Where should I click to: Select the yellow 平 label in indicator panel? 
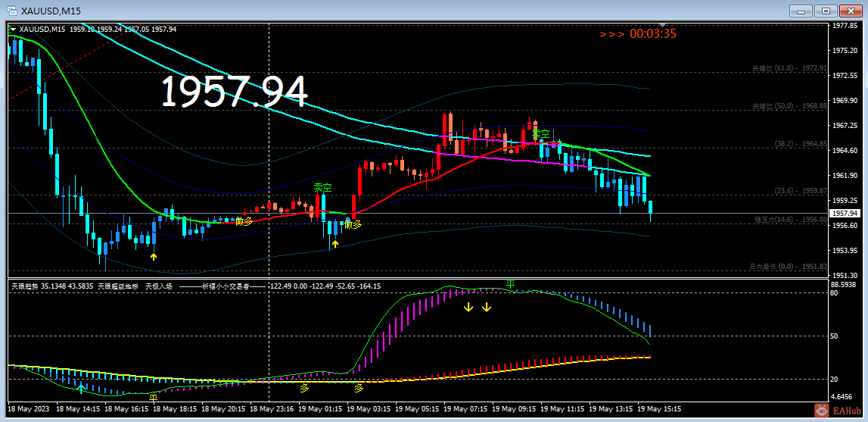(x=154, y=398)
